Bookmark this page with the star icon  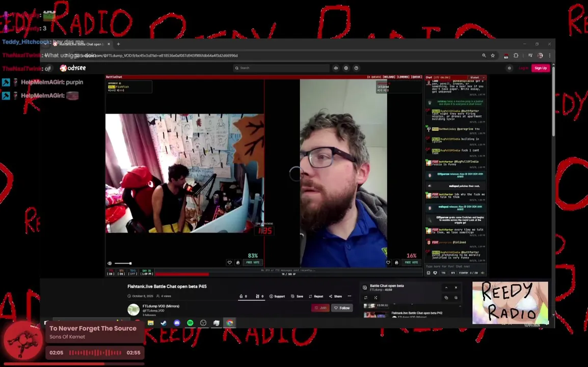click(493, 56)
